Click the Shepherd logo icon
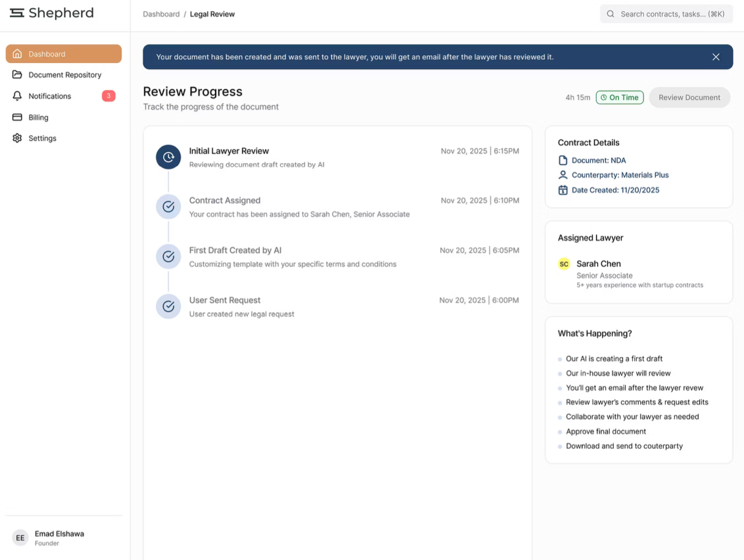Viewport: 744px width, 560px height. click(x=17, y=13)
